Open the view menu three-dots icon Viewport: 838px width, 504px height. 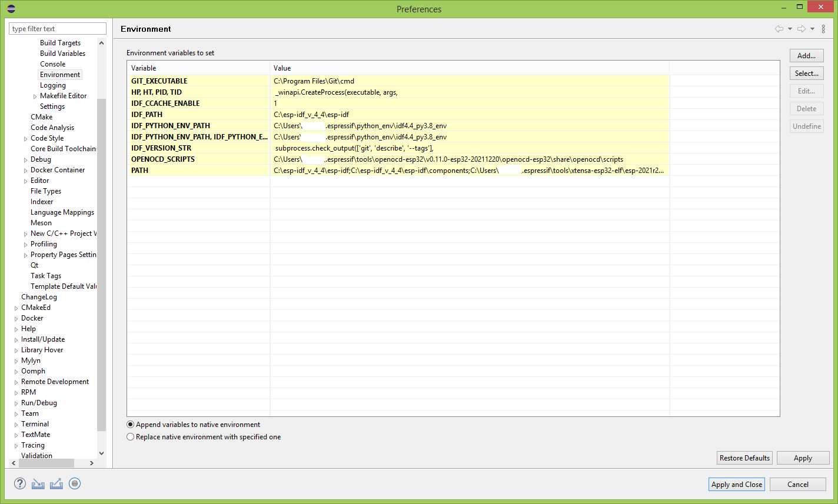point(823,29)
